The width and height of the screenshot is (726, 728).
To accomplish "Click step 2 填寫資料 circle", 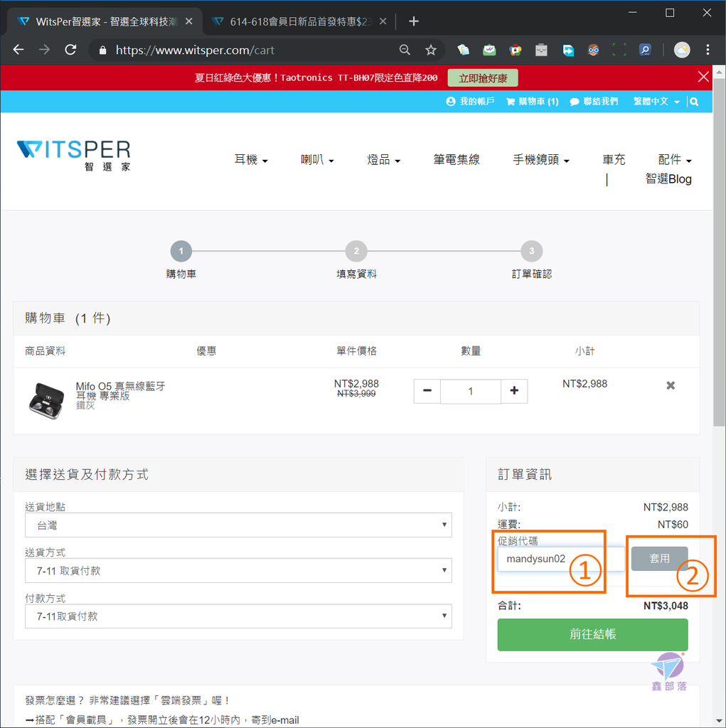I will (356, 251).
